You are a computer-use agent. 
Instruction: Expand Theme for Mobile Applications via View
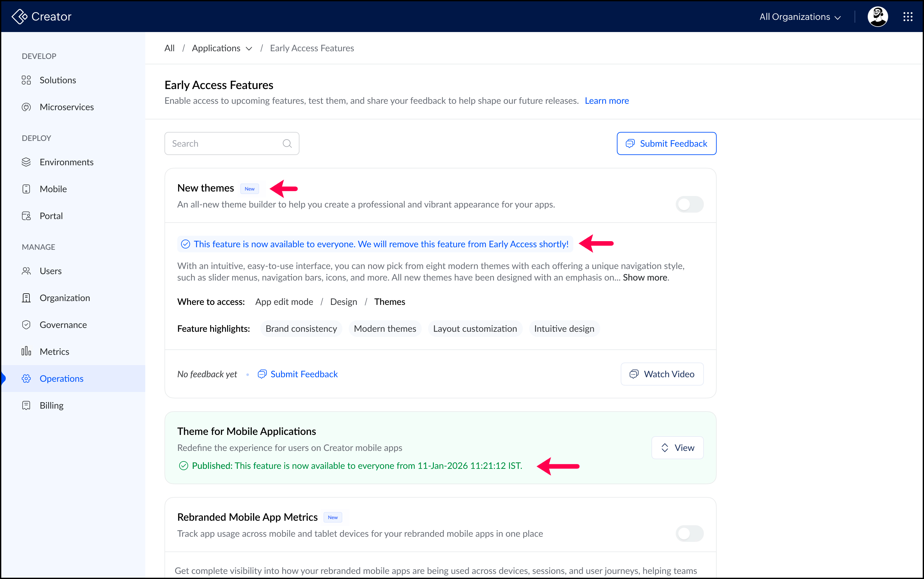(x=677, y=448)
